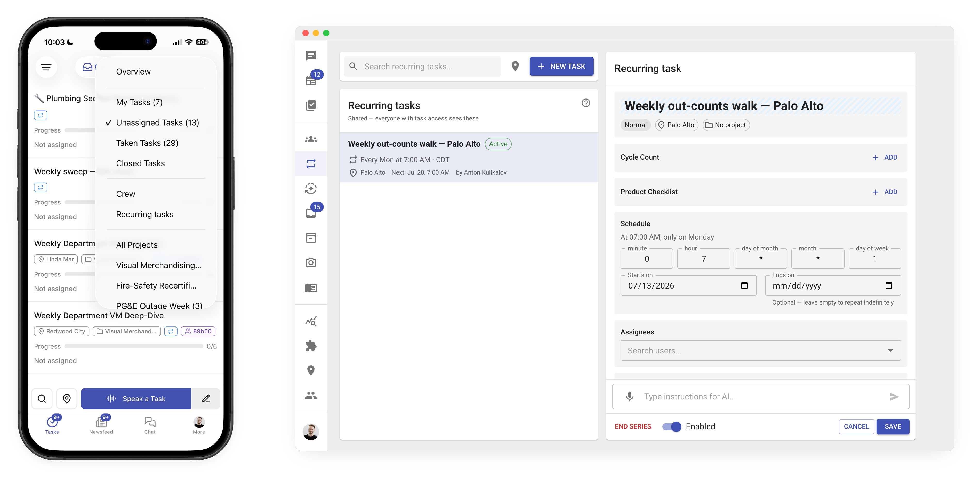
Task: Open the integrations puzzle piece icon
Action: pos(311,346)
